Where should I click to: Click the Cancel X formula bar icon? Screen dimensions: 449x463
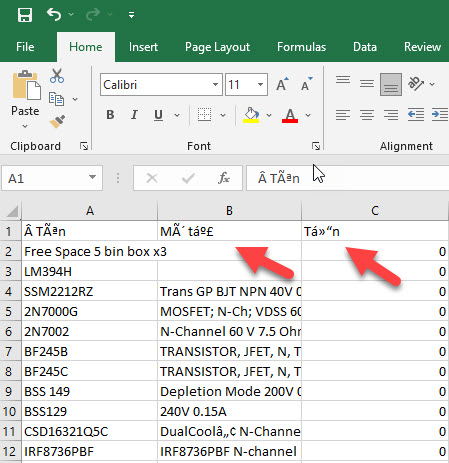152,178
